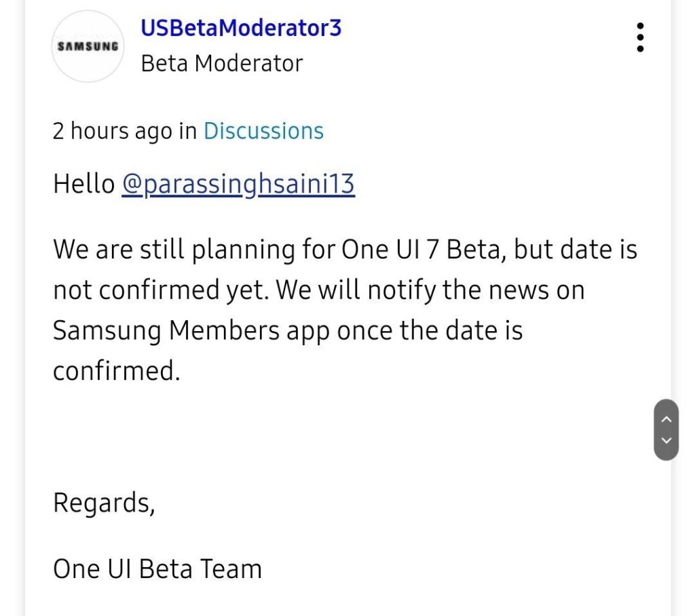
Task: Click the "but date is" phrase
Action: click(x=576, y=250)
